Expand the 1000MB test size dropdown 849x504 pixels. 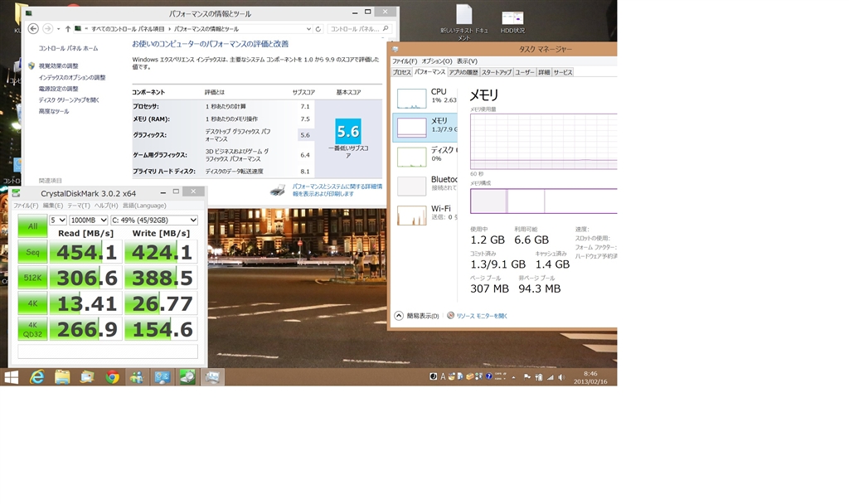pyautogui.click(x=89, y=220)
